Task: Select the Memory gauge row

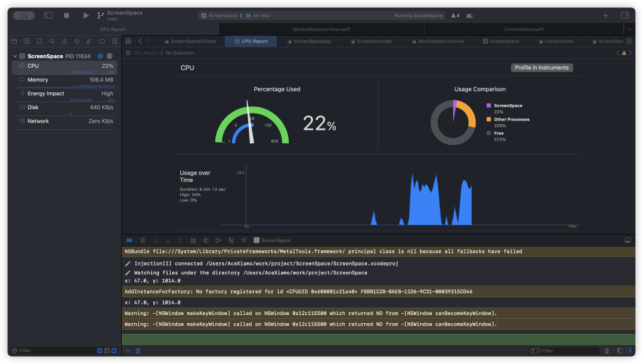Action: (x=63, y=80)
